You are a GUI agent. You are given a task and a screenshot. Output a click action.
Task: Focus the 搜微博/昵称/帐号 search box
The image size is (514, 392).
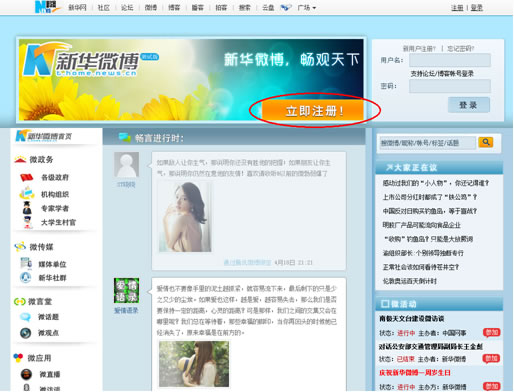pos(427,143)
